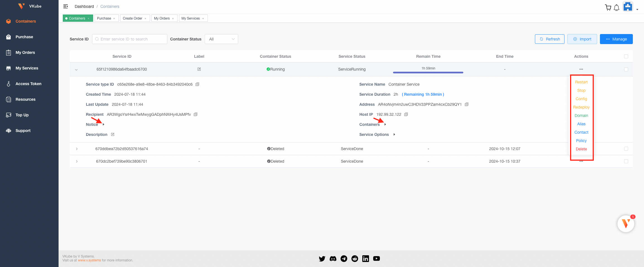Copy the Address value
Viewport: 644px width, 267px height.
[x=467, y=104]
